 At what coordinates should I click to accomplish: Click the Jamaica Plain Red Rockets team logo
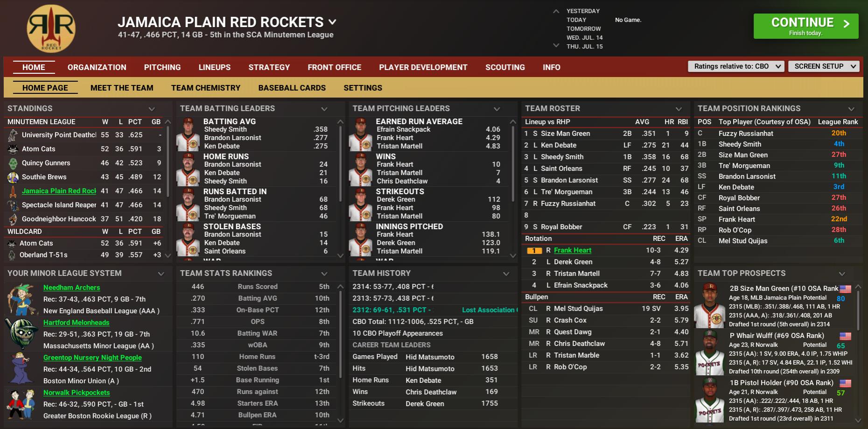51,28
